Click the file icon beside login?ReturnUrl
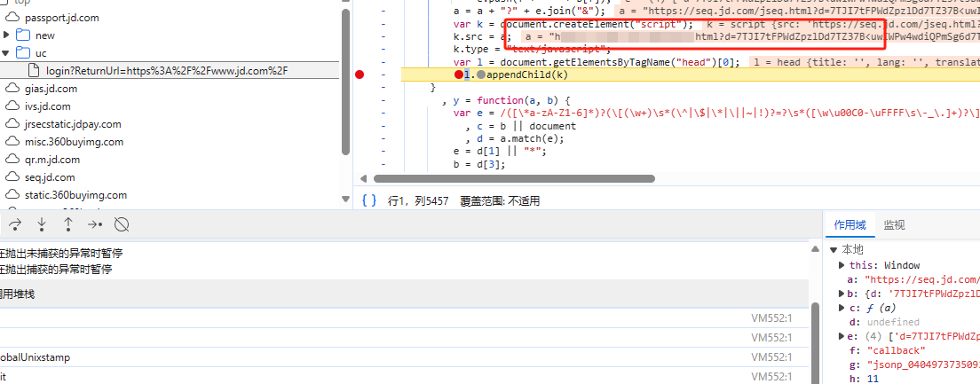The height and width of the screenshot is (384, 980). point(35,71)
